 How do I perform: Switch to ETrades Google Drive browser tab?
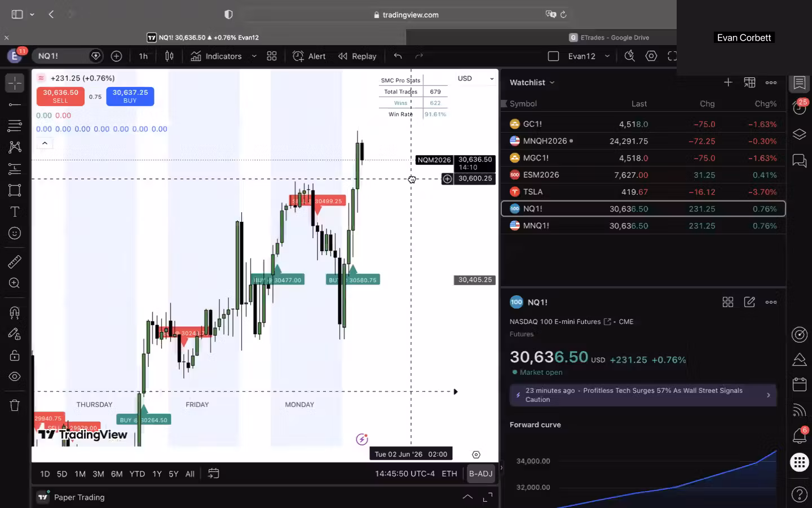tap(608, 37)
